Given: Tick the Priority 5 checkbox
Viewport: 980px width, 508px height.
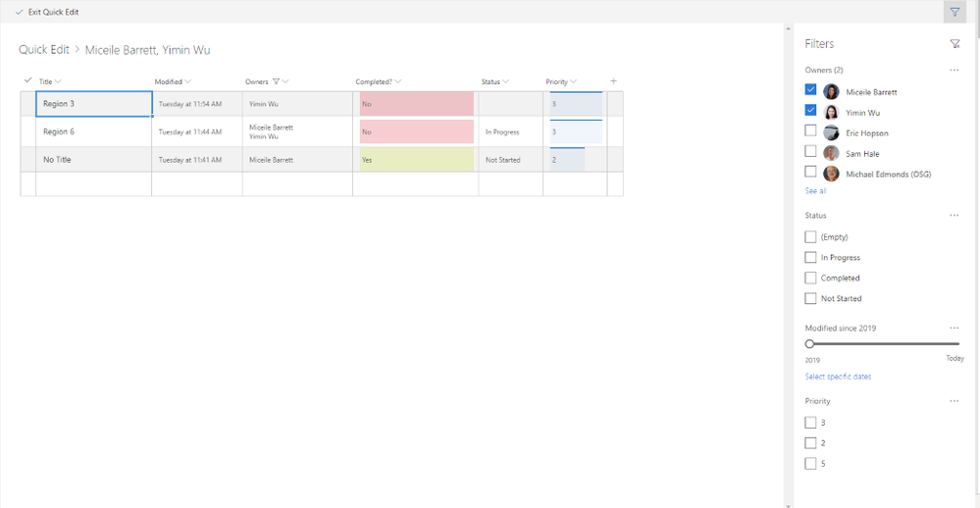Looking at the screenshot, I should point(810,464).
